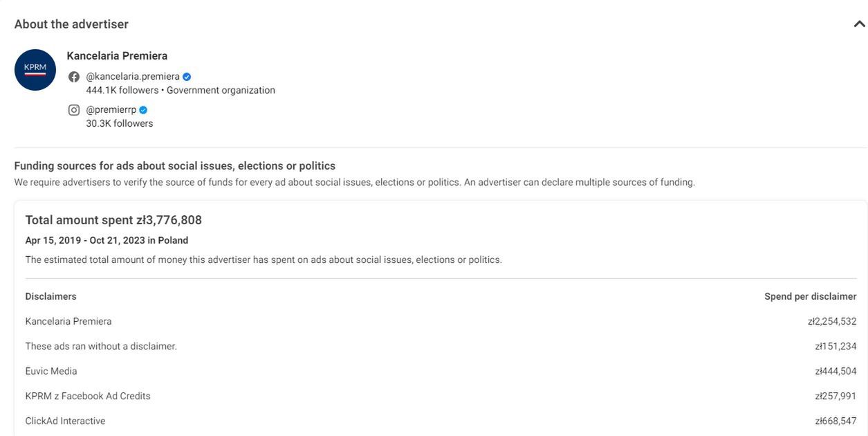
Task: Select the Kancelaria Premiera disclaimer row
Action: click(x=441, y=321)
